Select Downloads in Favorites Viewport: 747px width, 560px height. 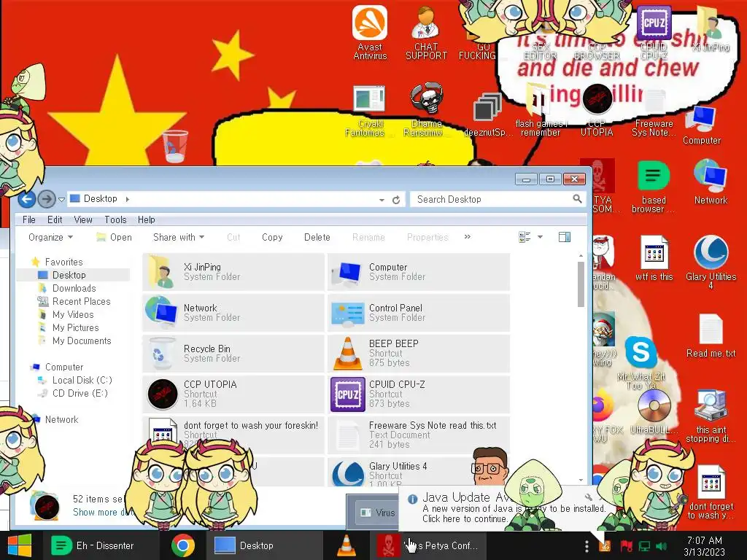pyautogui.click(x=74, y=288)
